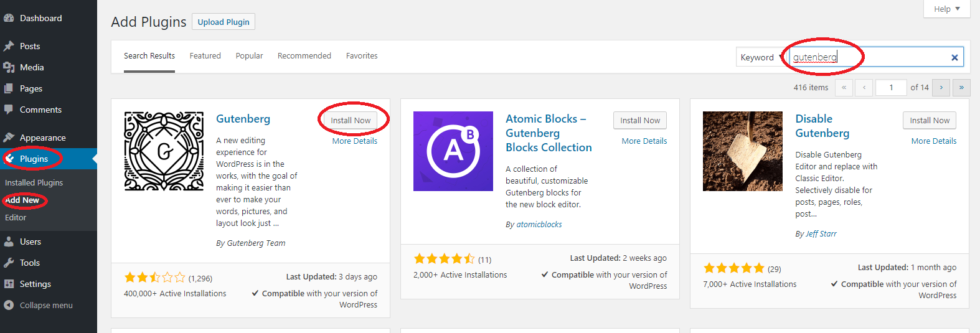Expand the Help dropdown tab
This screenshot has height=333, width=980.
946,9
